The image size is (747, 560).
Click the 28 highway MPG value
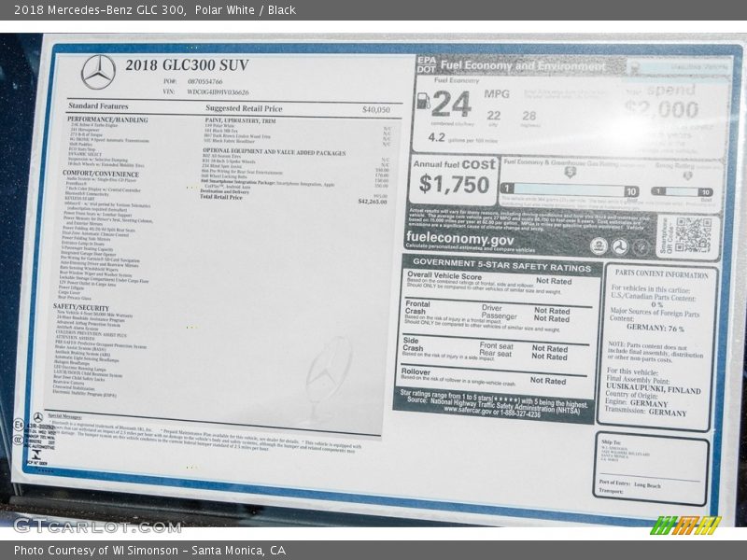[x=529, y=116]
